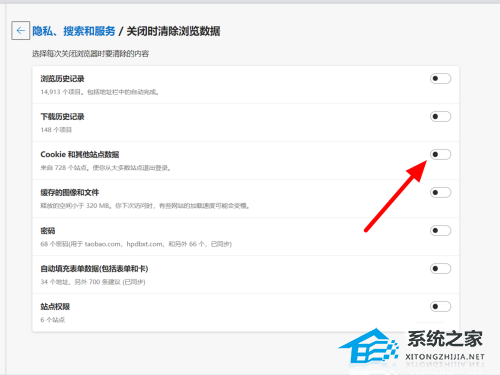
Task: Toggle 浏览历史记录 clearing on close
Action: pyautogui.click(x=440, y=79)
